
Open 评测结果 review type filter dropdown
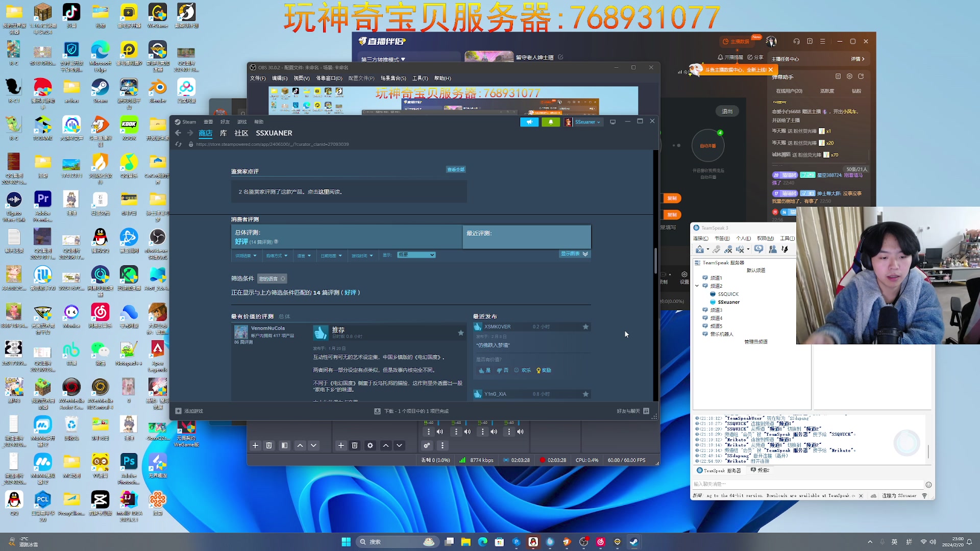coord(246,256)
